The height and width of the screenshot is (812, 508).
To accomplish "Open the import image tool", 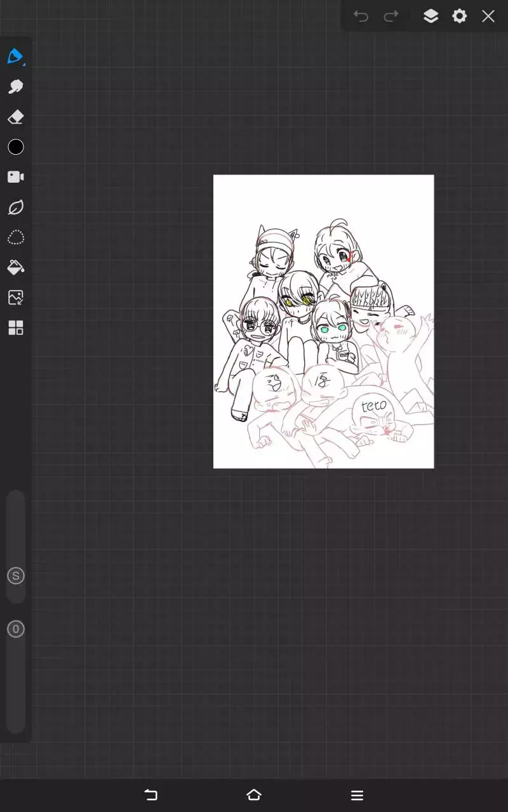I will pos(15,297).
